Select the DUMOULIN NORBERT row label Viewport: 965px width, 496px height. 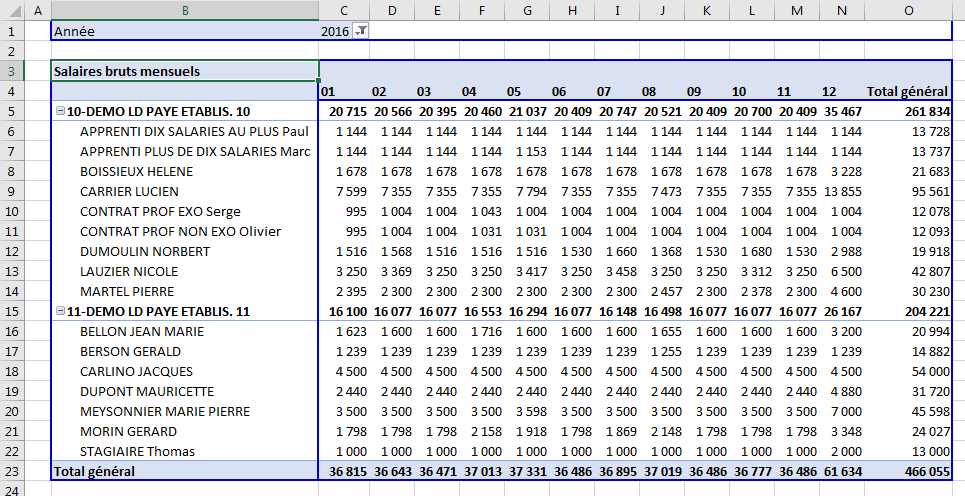click(145, 252)
